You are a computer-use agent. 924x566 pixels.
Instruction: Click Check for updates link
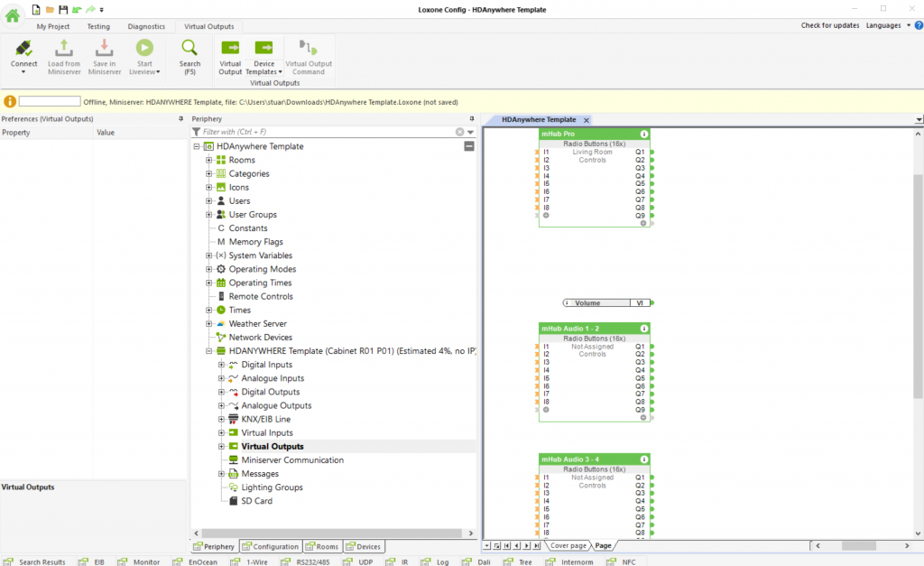pyautogui.click(x=830, y=25)
